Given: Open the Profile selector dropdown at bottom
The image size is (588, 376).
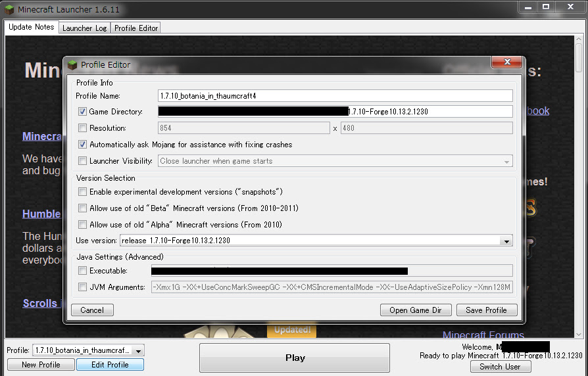Looking at the screenshot, I should click(x=89, y=350).
